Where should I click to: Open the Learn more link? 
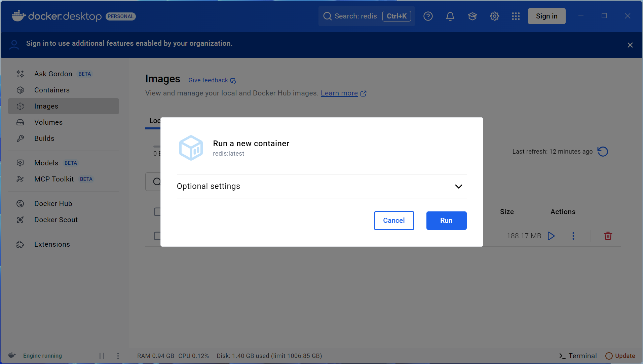343,93
